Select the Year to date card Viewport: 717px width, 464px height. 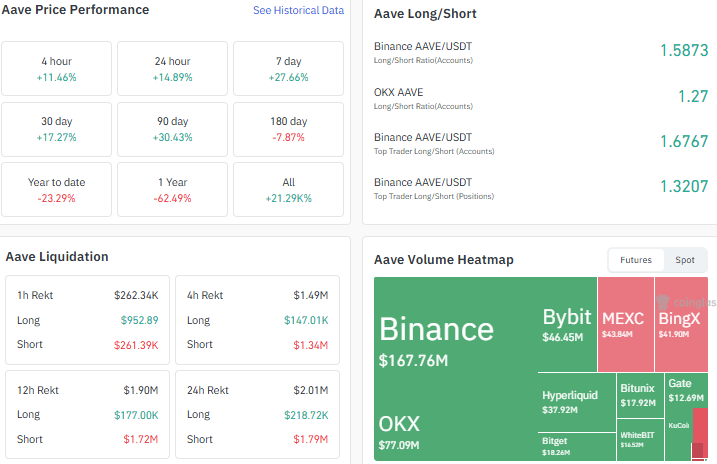pyautogui.click(x=56, y=190)
